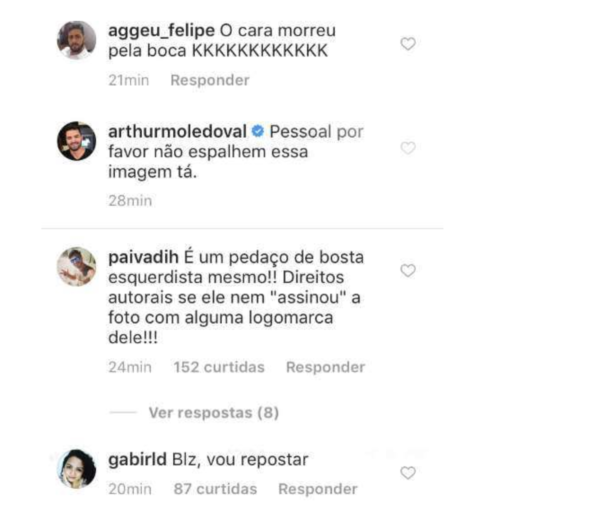600x508 pixels.
Task: Click the 28min timestamp on arthurmoledoval's comment
Action: (x=130, y=200)
